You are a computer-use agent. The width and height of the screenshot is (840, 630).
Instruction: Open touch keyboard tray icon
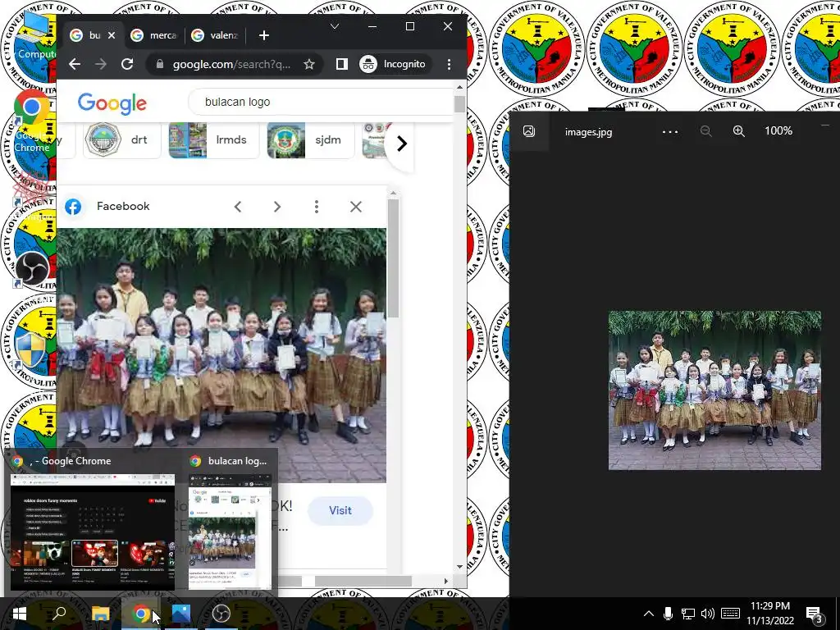tap(730, 614)
